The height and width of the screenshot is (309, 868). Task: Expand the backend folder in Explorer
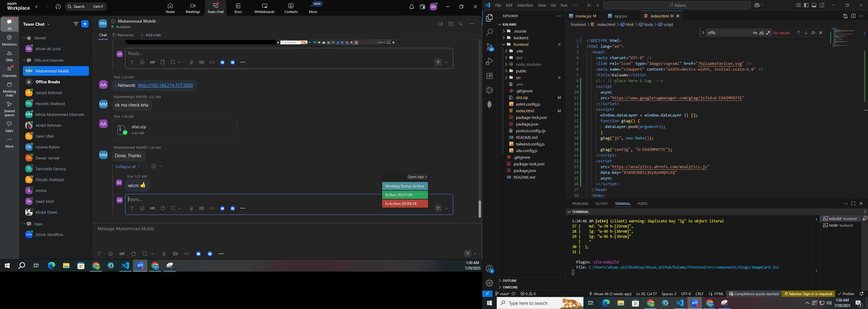[504, 38]
